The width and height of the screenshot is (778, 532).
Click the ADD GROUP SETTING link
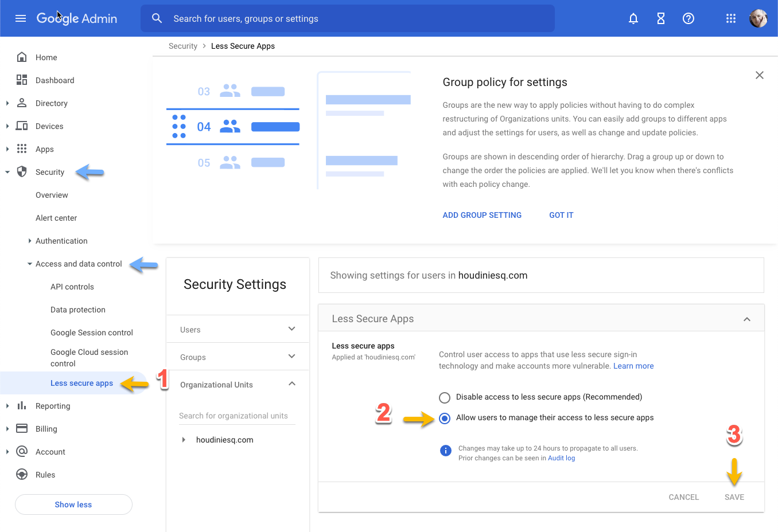(x=482, y=215)
